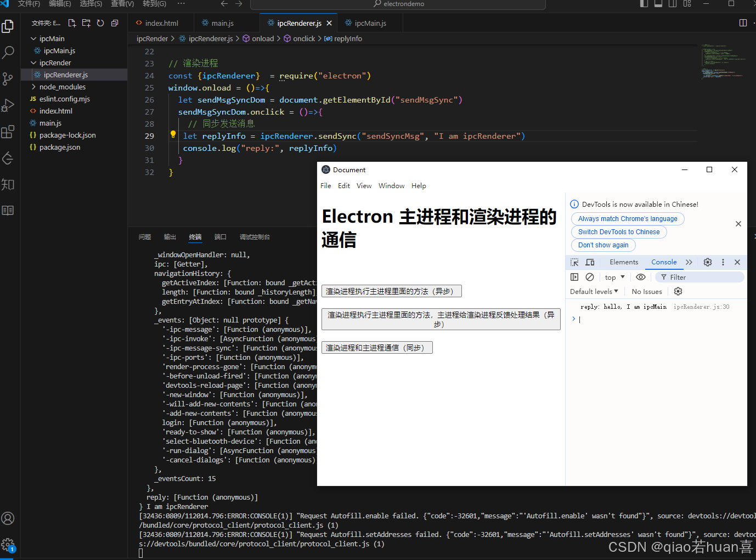
Task: Toggle the DevTools console sidebar
Action: pyautogui.click(x=574, y=277)
